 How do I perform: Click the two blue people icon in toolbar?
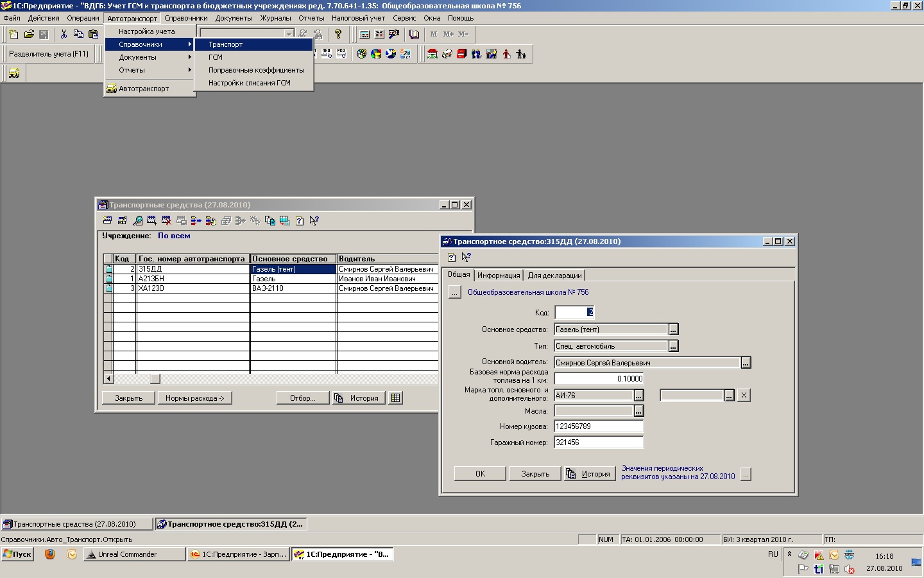(476, 54)
